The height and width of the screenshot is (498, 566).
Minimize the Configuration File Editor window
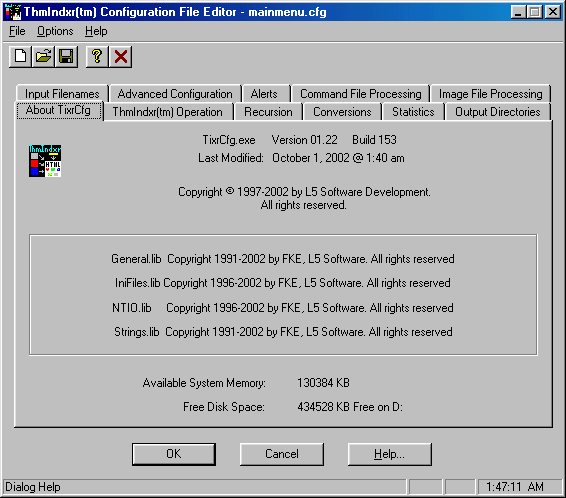click(518, 12)
